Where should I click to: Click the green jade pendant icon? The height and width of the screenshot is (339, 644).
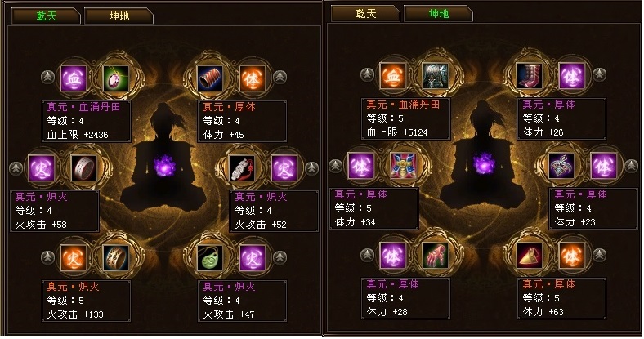[x=210, y=258]
